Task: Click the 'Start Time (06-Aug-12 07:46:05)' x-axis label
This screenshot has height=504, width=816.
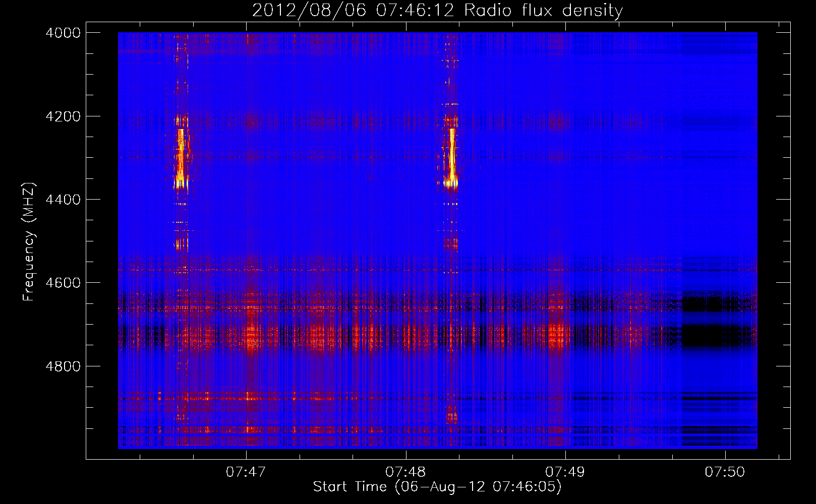Action: click(x=437, y=487)
